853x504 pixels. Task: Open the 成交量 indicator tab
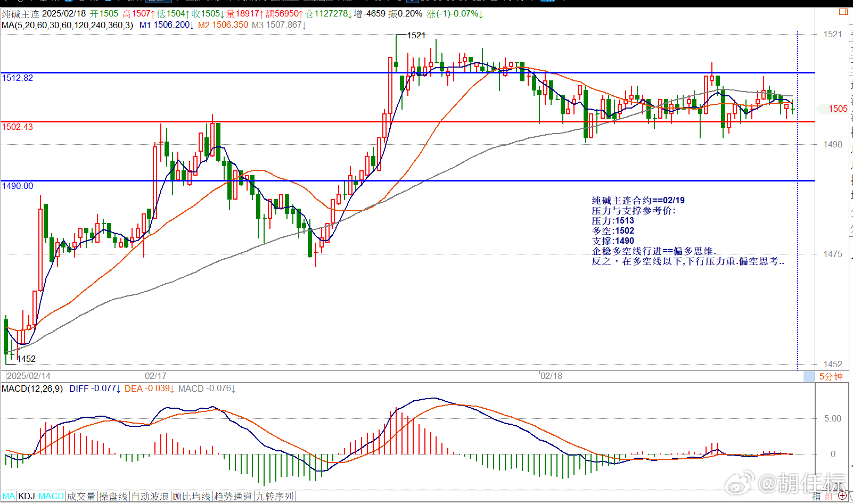point(81,497)
